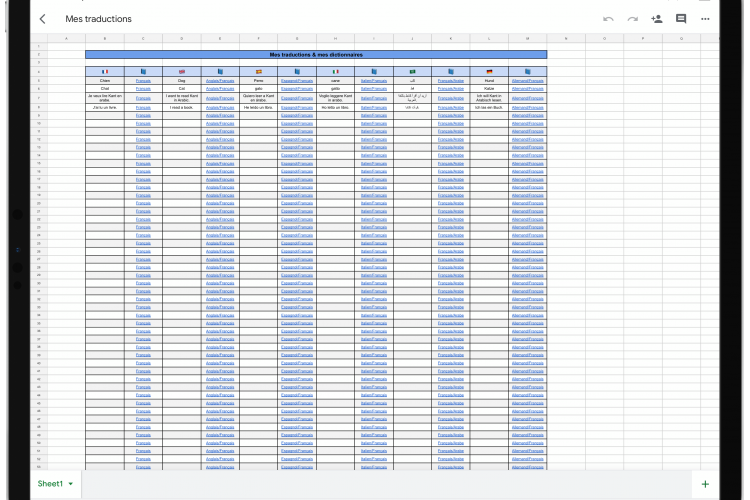
Task: Click the book icon in column G header row
Action: pos(297,71)
